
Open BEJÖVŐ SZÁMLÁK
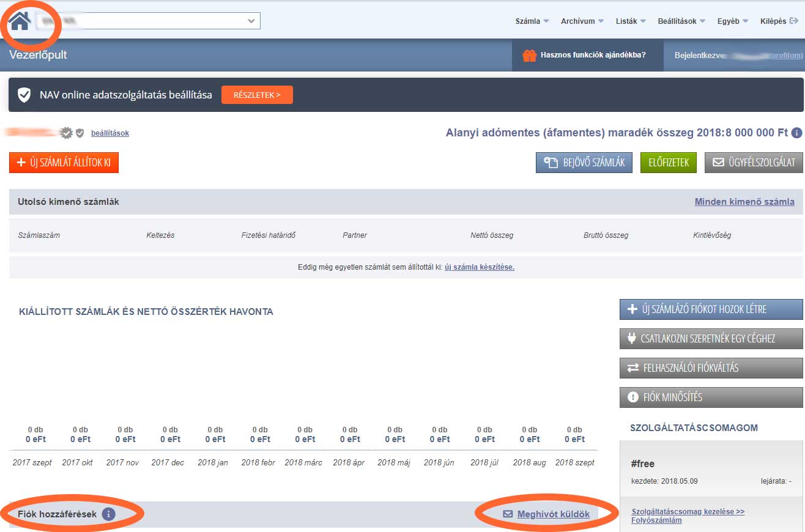click(584, 163)
